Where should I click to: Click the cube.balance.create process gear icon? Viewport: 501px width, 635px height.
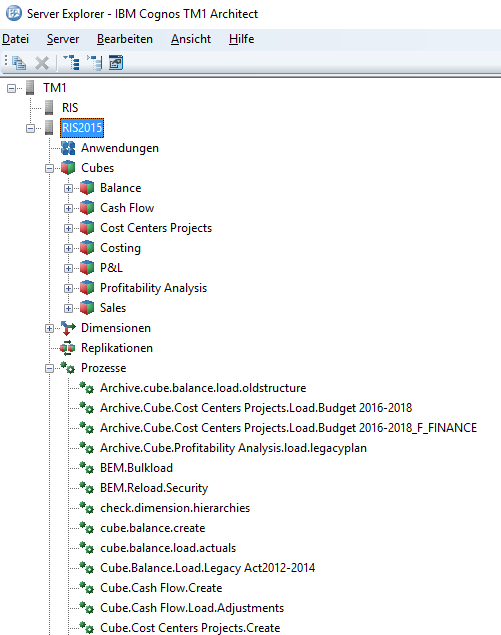[x=87, y=527]
